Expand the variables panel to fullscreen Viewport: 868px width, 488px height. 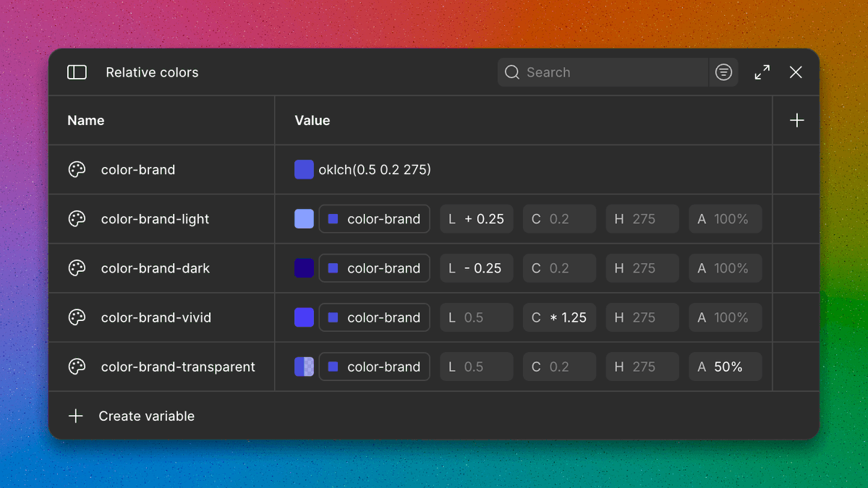click(762, 72)
